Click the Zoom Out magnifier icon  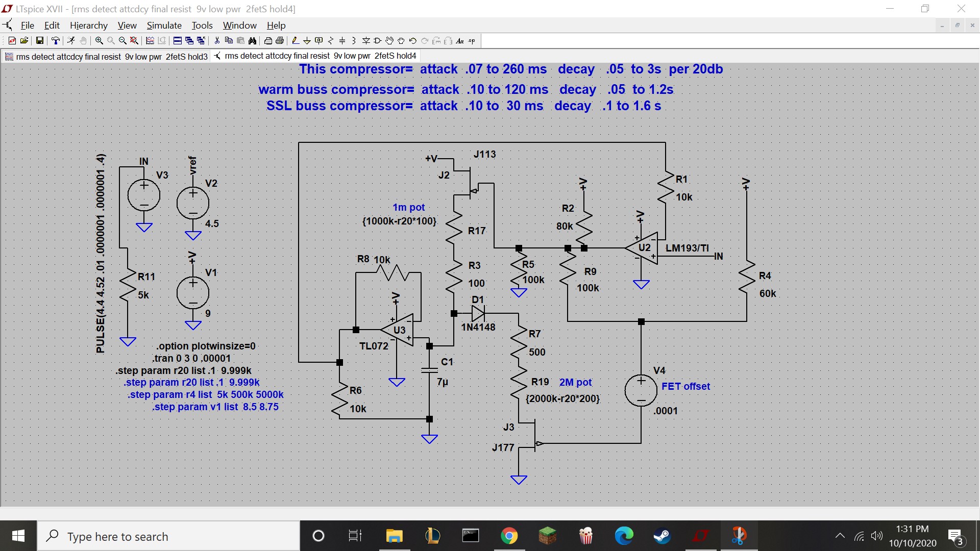(x=122, y=41)
